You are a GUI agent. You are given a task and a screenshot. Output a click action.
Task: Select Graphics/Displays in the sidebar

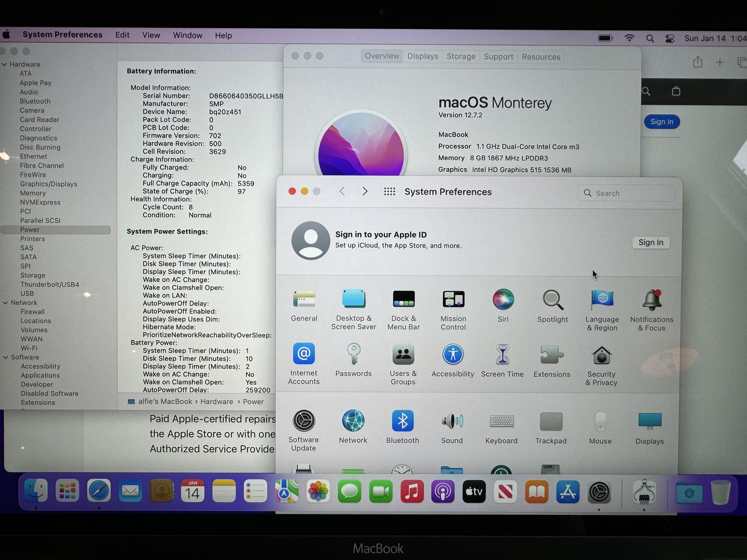[49, 184]
